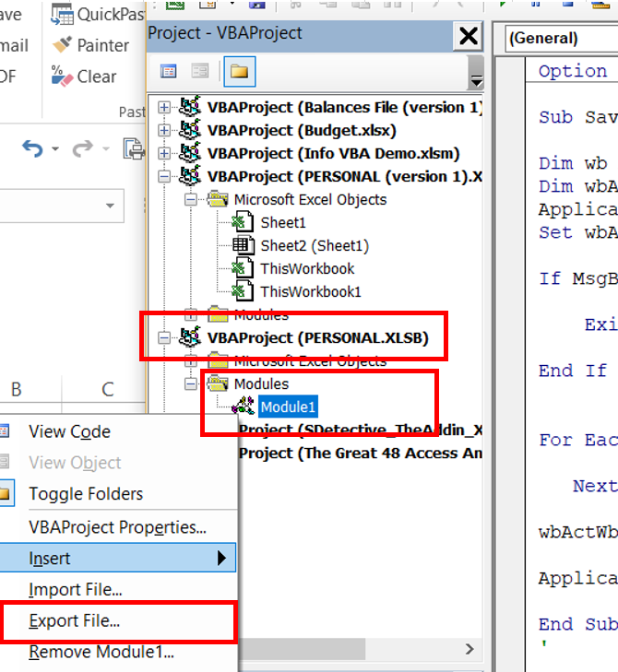Select VBAProject (Budget.xlsx) project
618x672 pixels.
point(302,130)
